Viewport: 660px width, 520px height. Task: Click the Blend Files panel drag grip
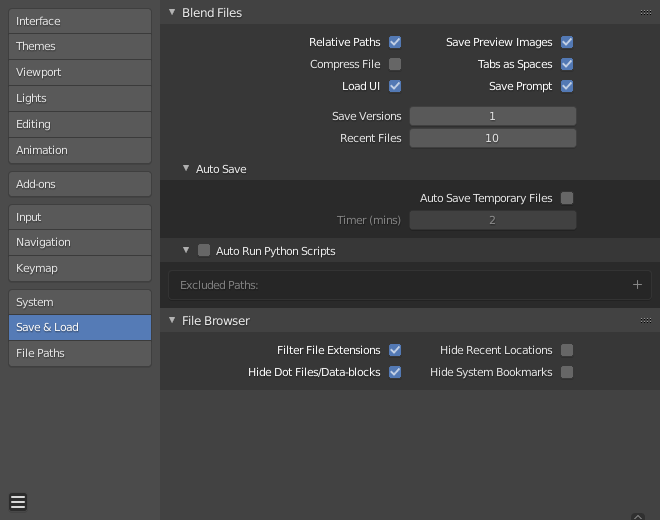(646, 13)
